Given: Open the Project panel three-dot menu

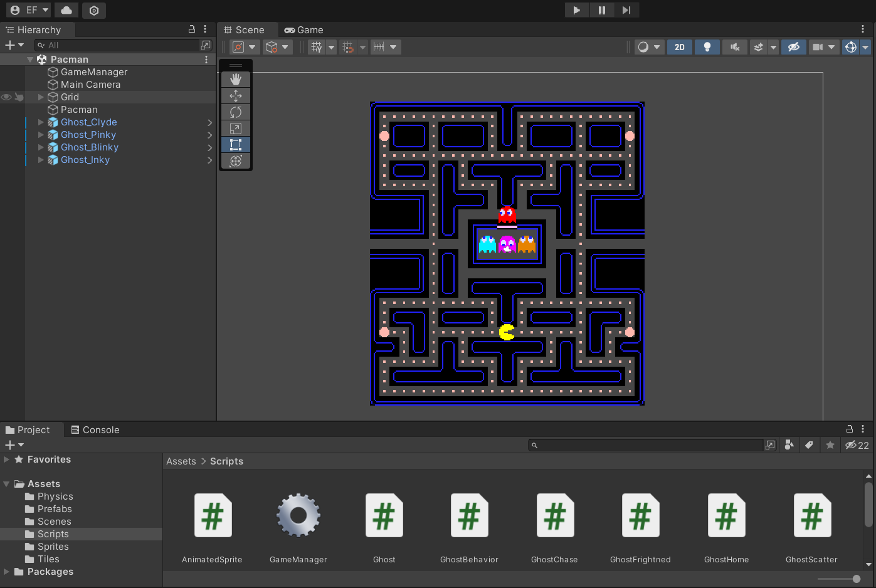Looking at the screenshot, I should (863, 429).
